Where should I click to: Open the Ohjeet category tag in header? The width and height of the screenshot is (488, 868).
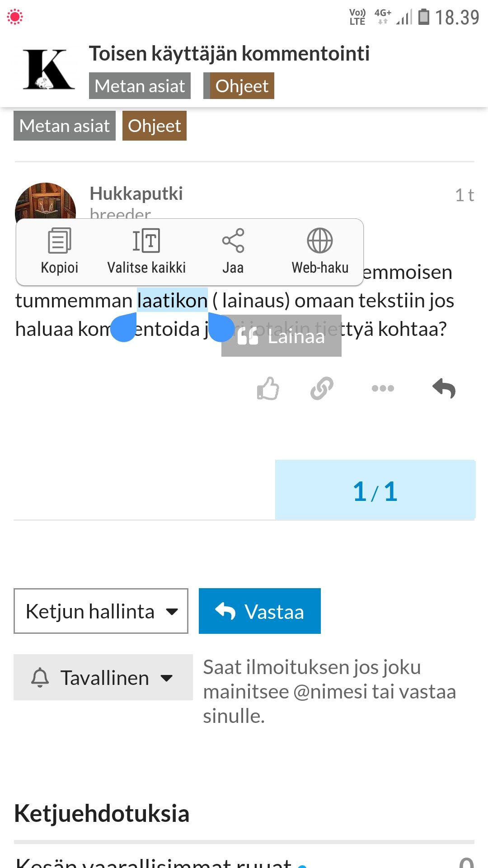tap(241, 86)
